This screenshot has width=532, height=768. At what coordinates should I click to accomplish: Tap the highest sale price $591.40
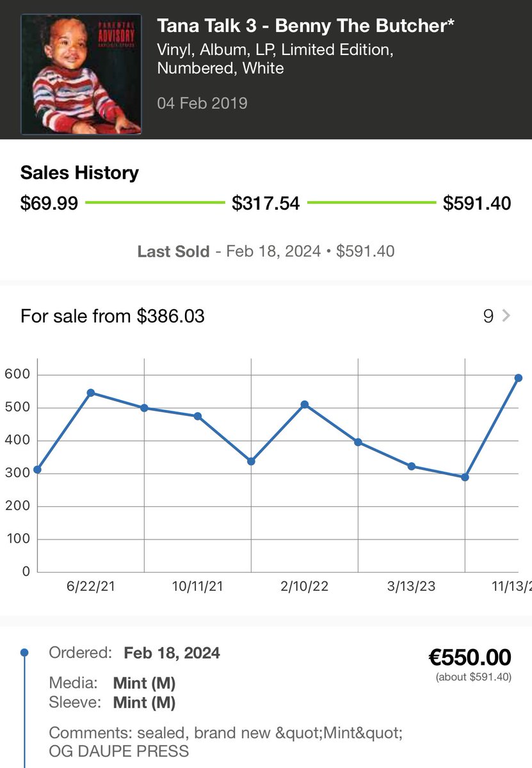(x=477, y=204)
